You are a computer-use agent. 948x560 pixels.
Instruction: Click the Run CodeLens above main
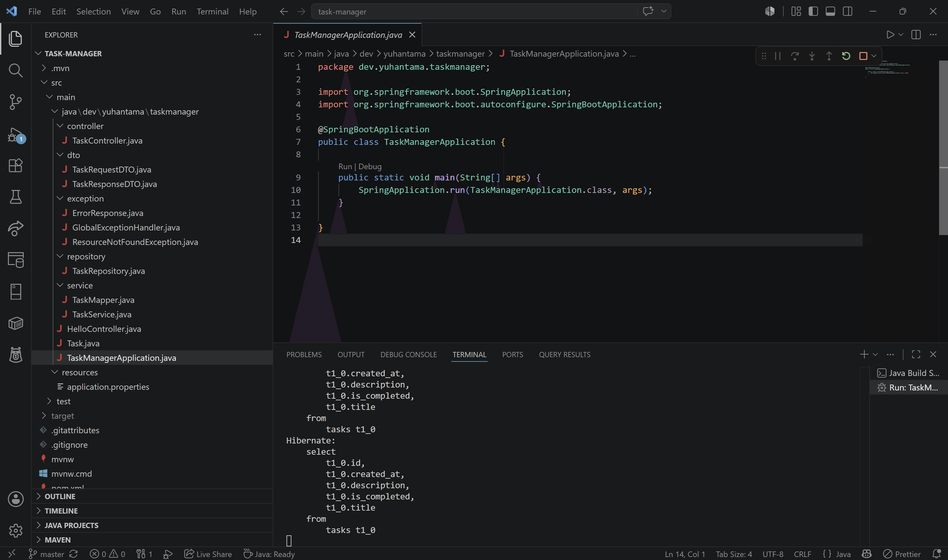pos(345,166)
